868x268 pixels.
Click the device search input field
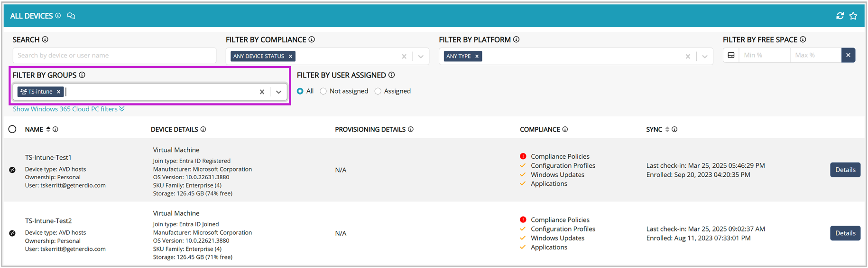114,56
